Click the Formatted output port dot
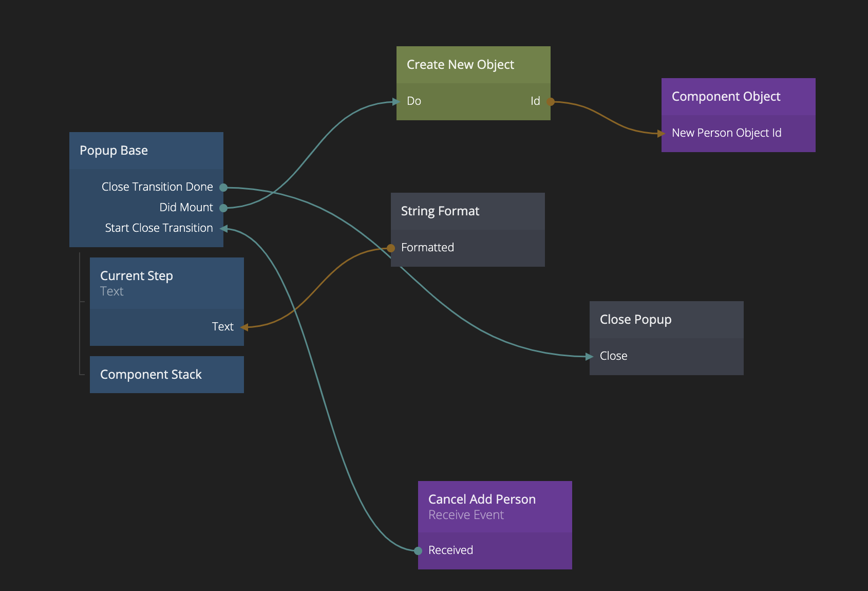The width and height of the screenshot is (868, 591). 391,248
